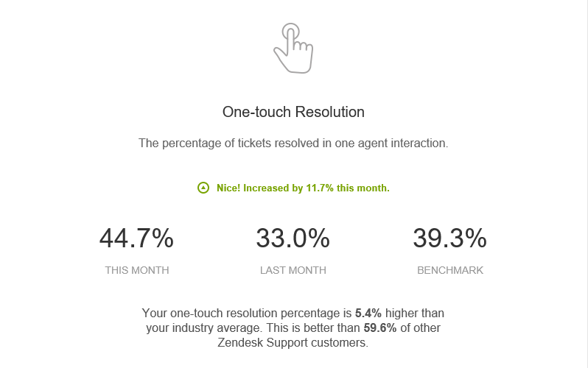Click the 'your industry average' phrase
The image size is (588, 368).
pos(204,328)
